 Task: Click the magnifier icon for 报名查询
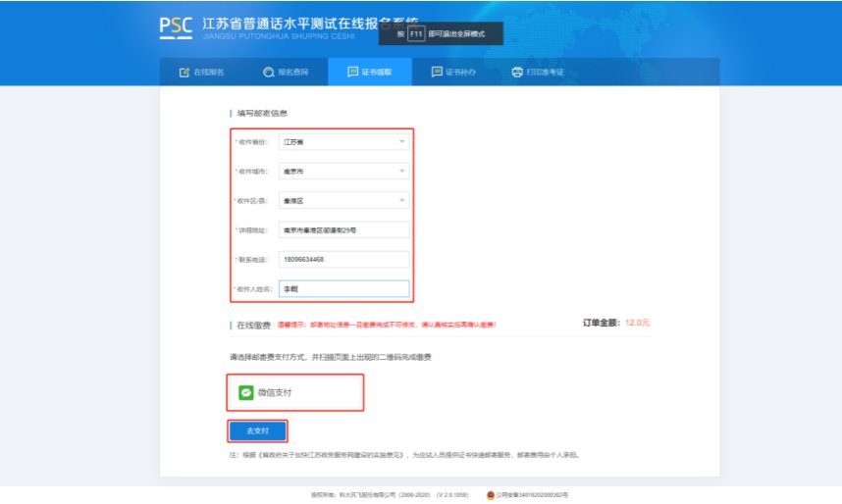tap(268, 72)
